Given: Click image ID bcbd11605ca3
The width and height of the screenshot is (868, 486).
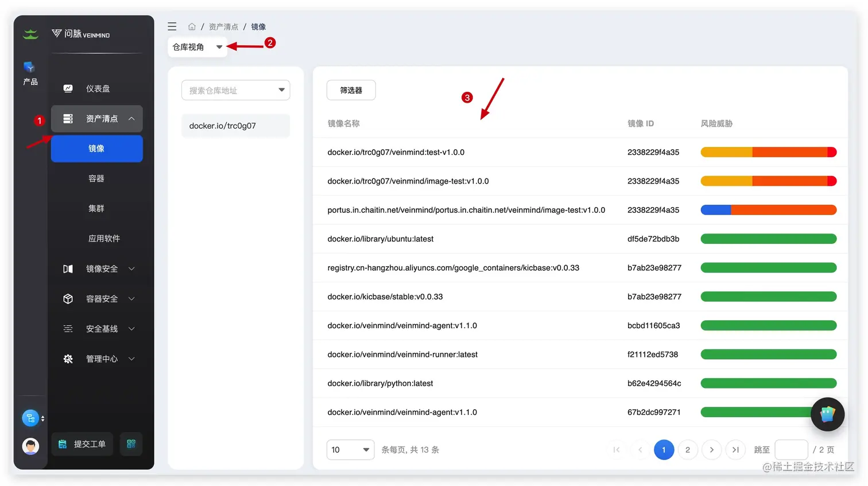Looking at the screenshot, I should click(x=653, y=325).
